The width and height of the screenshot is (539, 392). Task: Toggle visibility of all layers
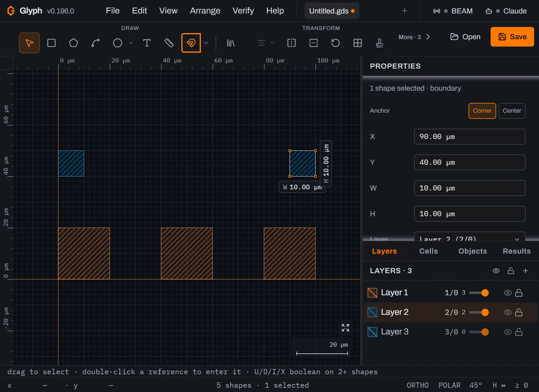click(x=496, y=271)
